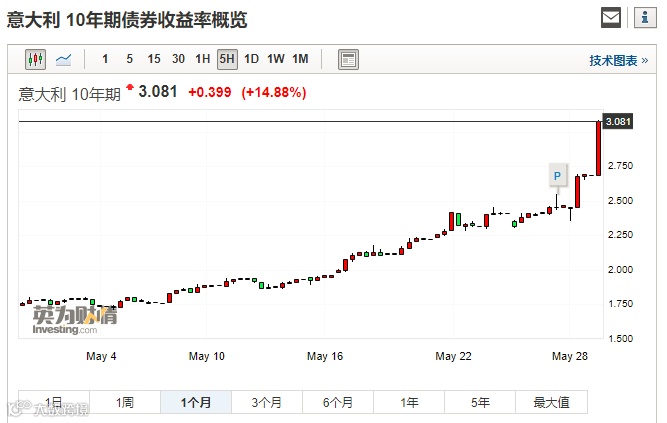The image size is (667, 423).
Task: Click the May 4 date label
Action: (x=101, y=356)
